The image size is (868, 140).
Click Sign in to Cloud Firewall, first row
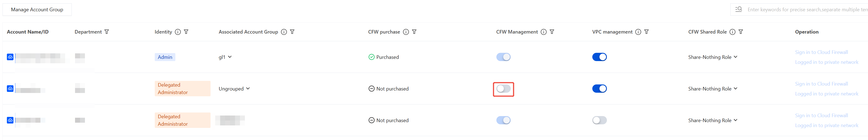(821, 52)
